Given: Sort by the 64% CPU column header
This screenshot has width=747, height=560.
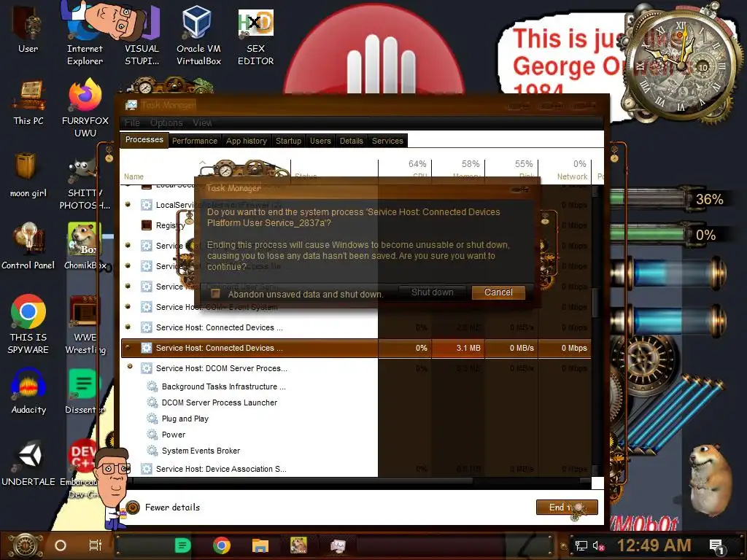Looking at the screenshot, I should click(405, 170).
